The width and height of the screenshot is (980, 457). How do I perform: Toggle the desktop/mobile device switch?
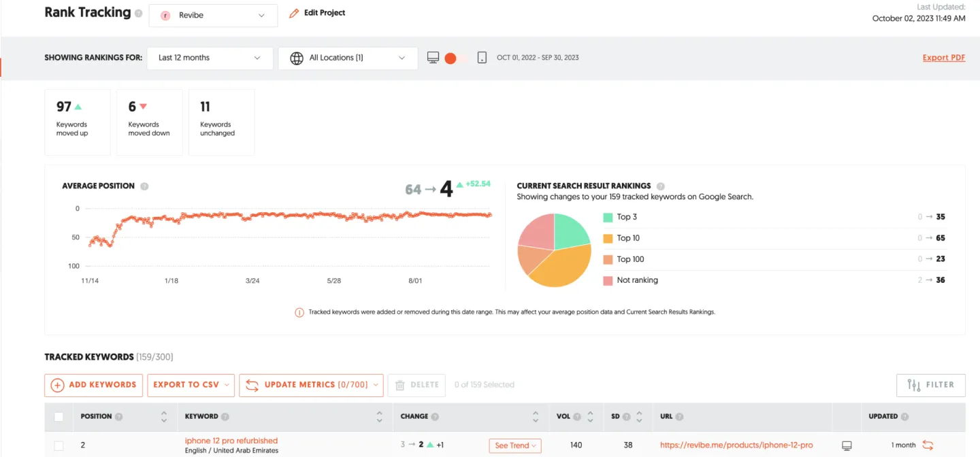(454, 58)
